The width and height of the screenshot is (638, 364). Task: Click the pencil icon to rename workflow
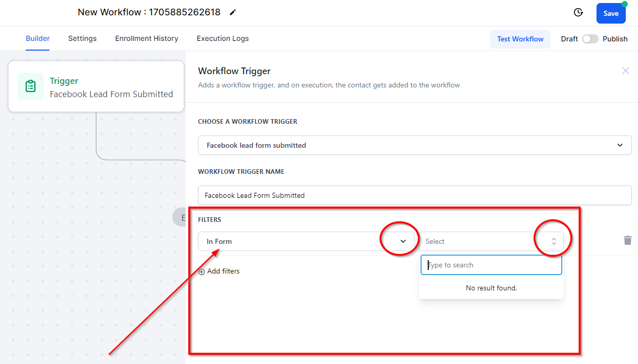coord(233,12)
